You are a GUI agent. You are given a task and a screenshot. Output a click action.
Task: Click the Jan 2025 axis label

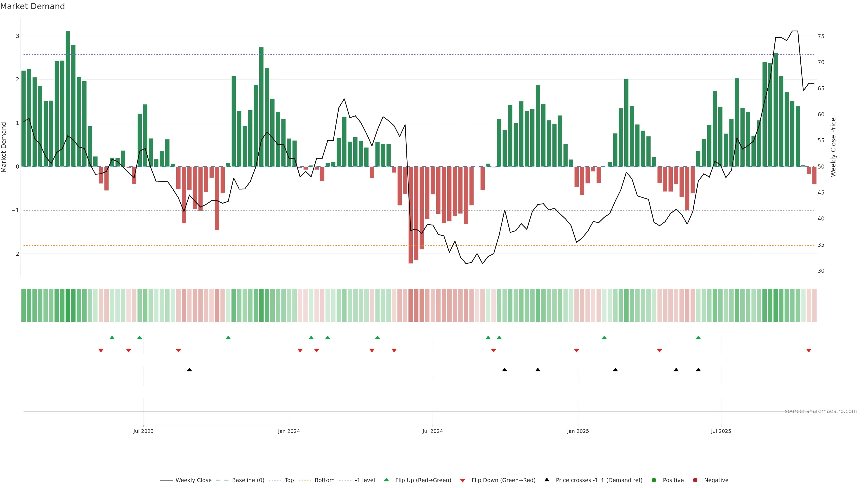[x=578, y=431]
